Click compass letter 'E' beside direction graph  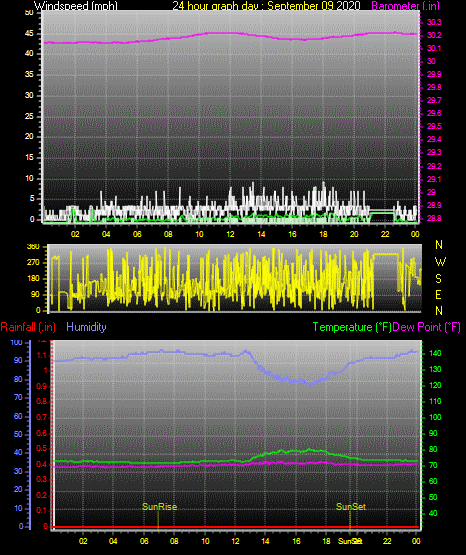[x=438, y=295]
